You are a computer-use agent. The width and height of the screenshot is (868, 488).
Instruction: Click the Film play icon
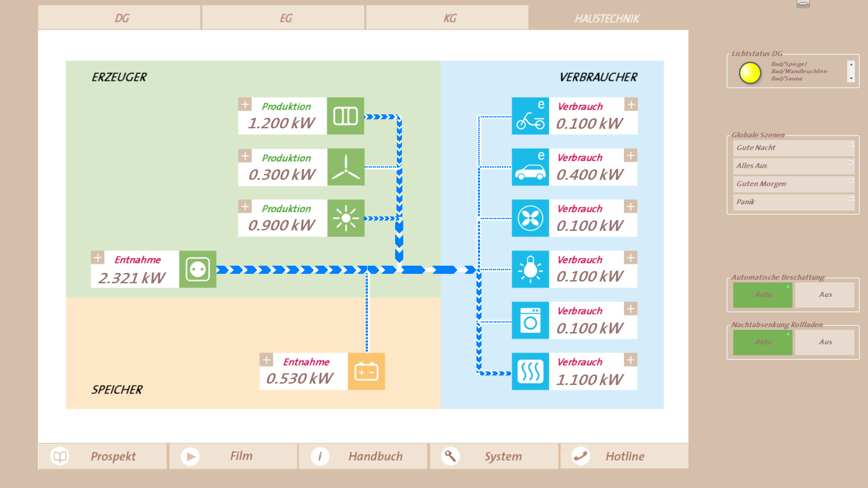point(190,456)
